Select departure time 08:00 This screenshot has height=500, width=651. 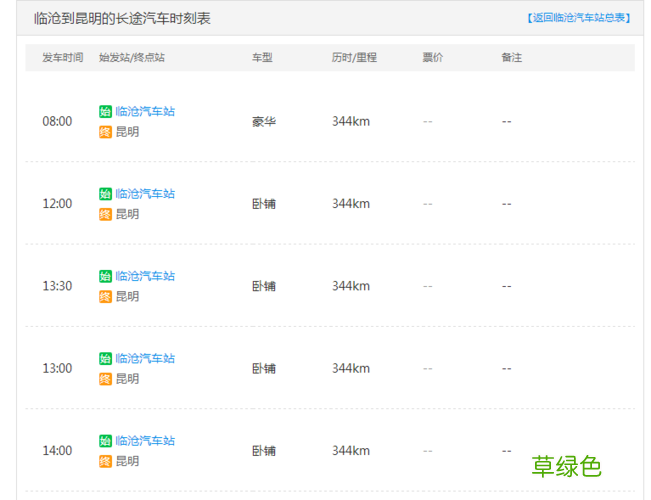[57, 121]
